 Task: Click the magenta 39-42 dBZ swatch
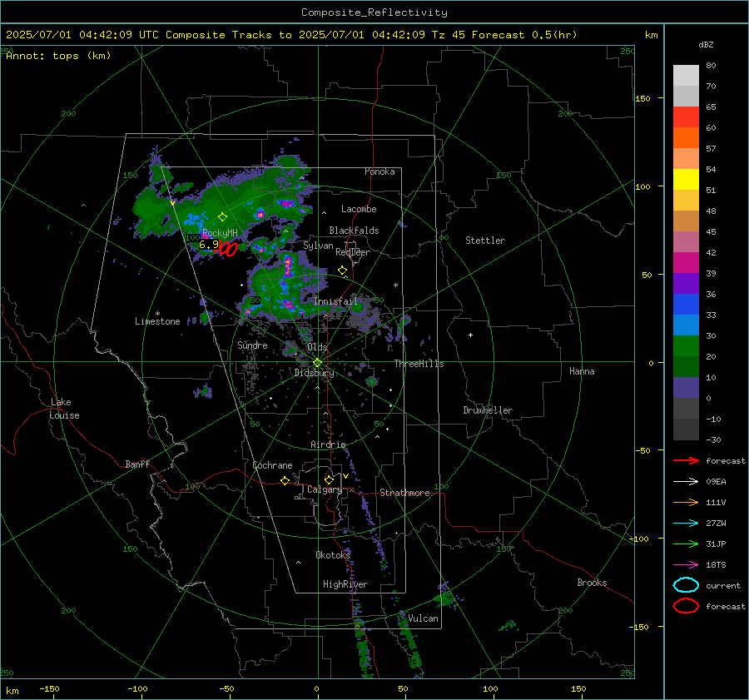pyautogui.click(x=686, y=263)
